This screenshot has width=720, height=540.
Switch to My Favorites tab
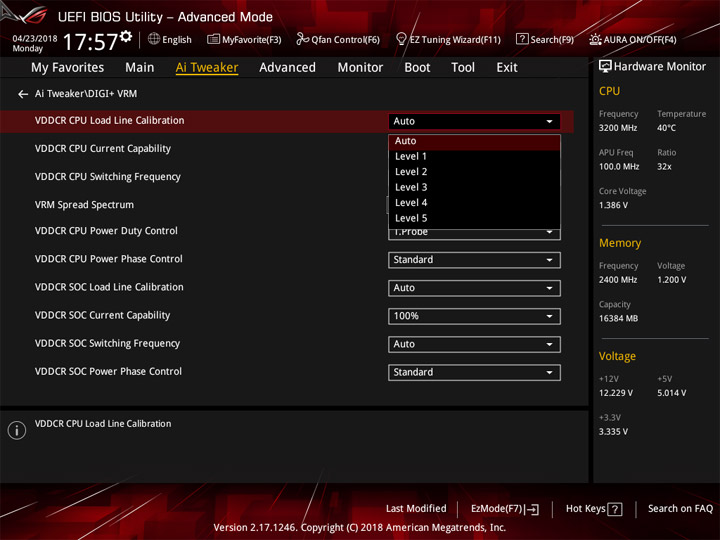pyautogui.click(x=68, y=68)
